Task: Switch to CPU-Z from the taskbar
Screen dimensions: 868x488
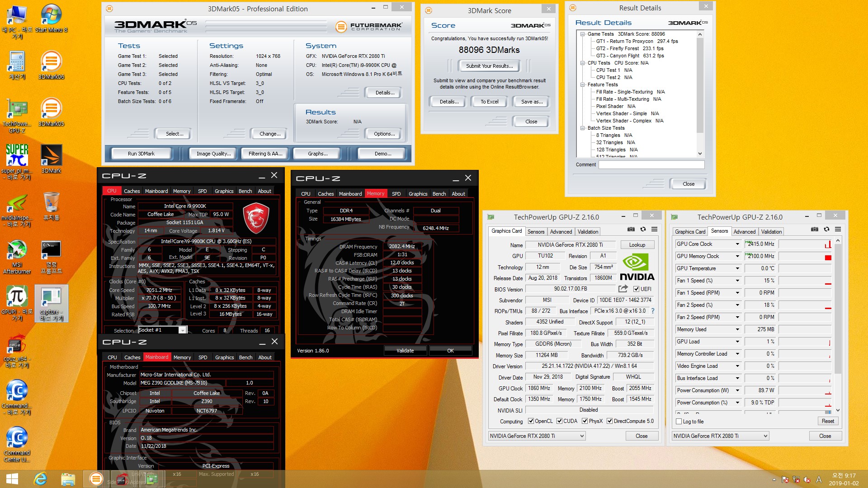Action: pos(122,479)
